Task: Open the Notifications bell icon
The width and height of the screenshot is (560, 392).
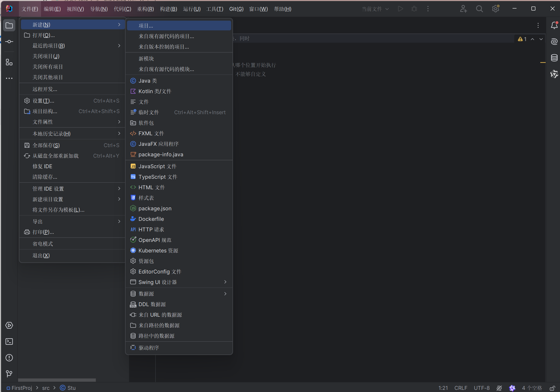Action: pos(554,25)
